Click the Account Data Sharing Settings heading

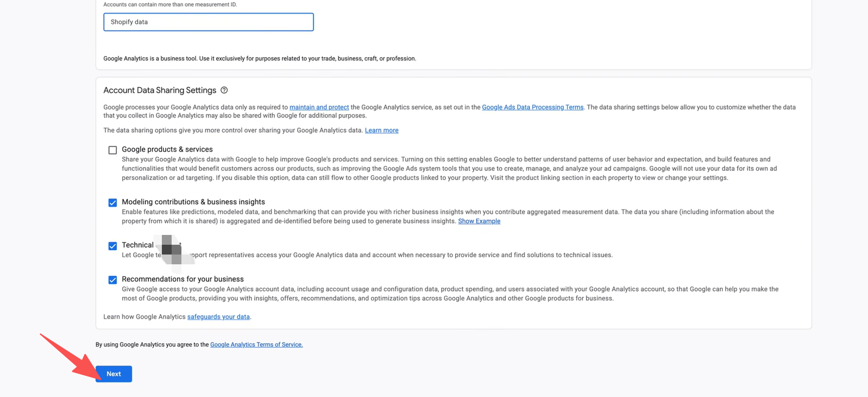coord(160,90)
